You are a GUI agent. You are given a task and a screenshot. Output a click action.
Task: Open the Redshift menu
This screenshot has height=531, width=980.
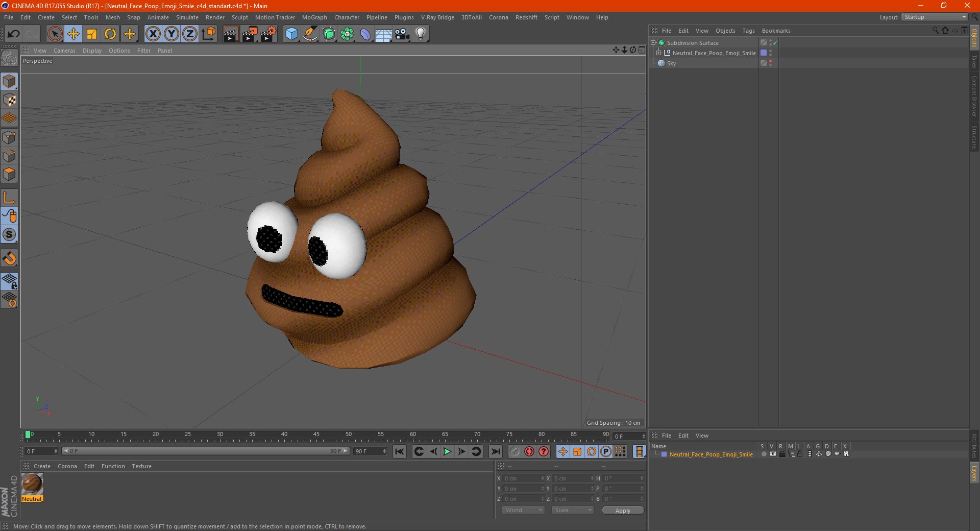[x=526, y=17]
